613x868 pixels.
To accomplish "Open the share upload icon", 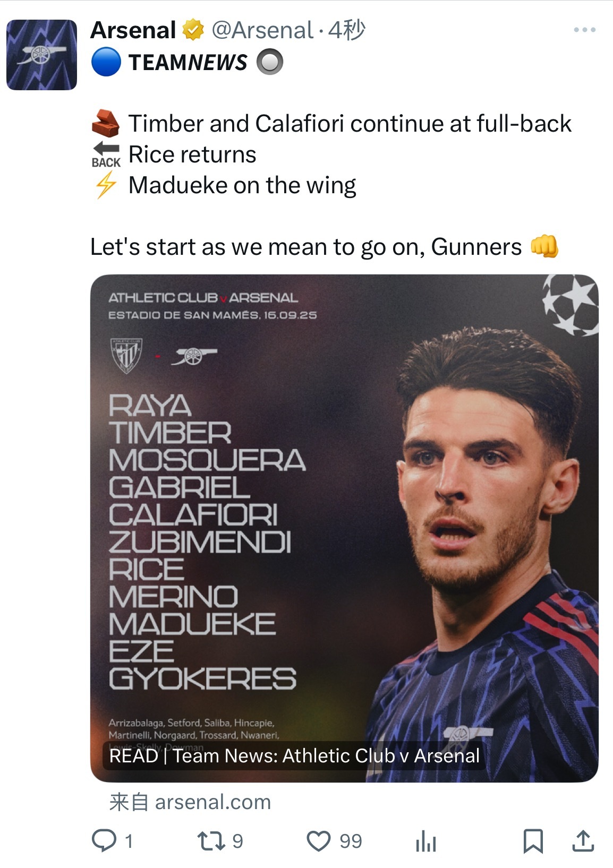I will coord(583,841).
